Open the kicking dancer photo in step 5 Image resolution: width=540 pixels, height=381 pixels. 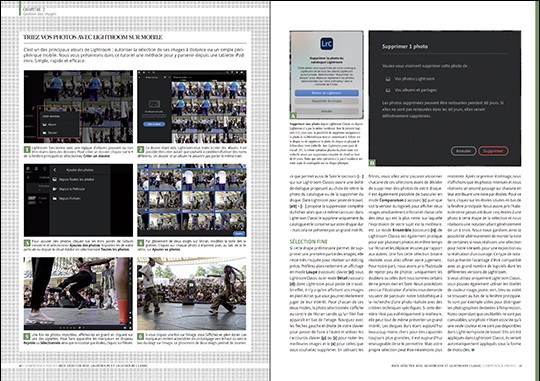click(x=78, y=293)
